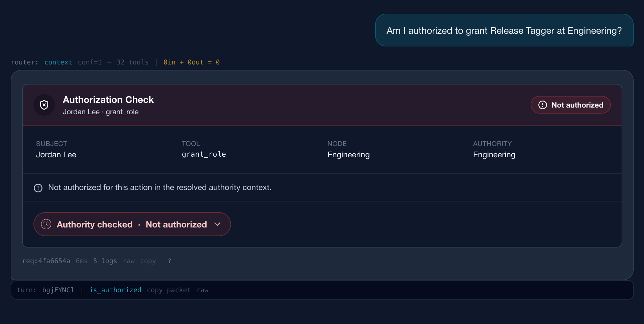Click the grant_role tool value
644x324 pixels.
tap(204, 154)
